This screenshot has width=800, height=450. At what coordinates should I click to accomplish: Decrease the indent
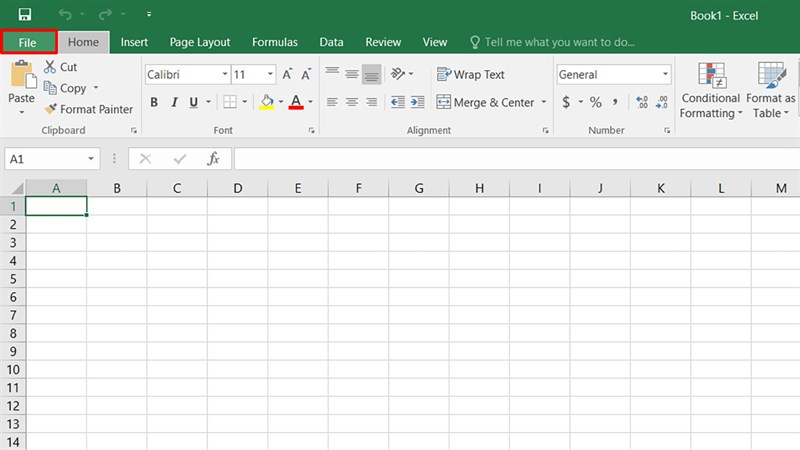click(398, 102)
